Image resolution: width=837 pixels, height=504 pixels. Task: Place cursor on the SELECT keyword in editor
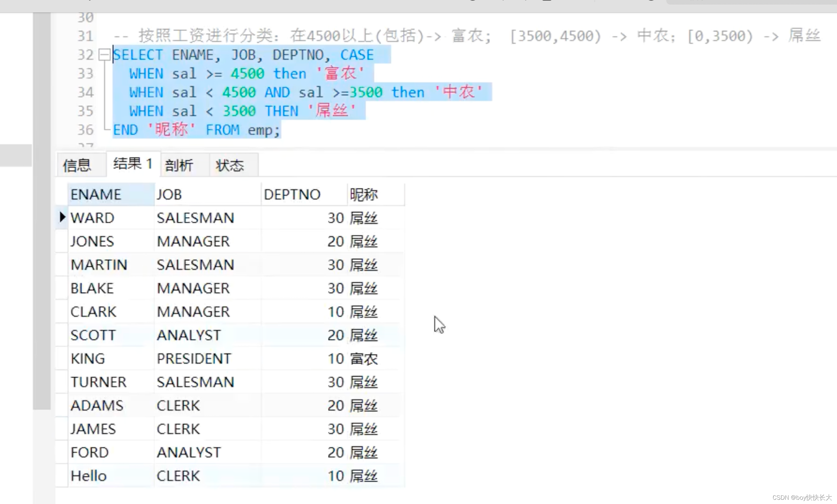[138, 54]
